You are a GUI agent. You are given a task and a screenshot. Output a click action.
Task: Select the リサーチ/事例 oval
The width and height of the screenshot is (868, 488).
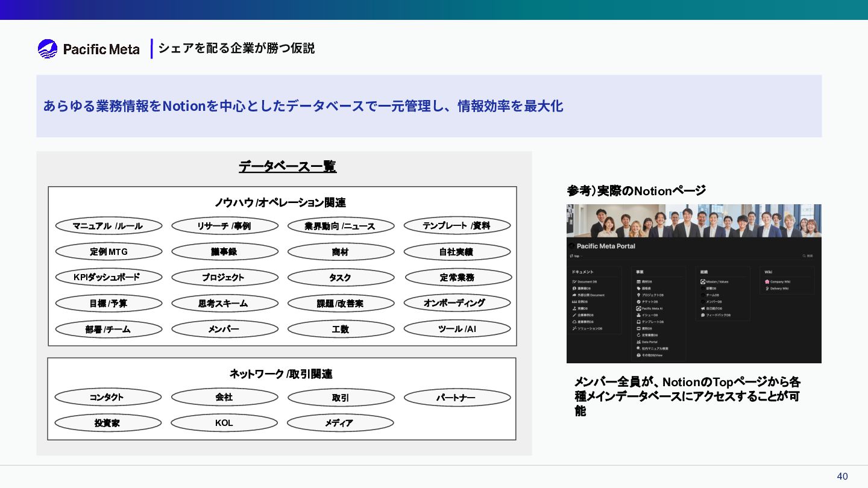coord(225,226)
